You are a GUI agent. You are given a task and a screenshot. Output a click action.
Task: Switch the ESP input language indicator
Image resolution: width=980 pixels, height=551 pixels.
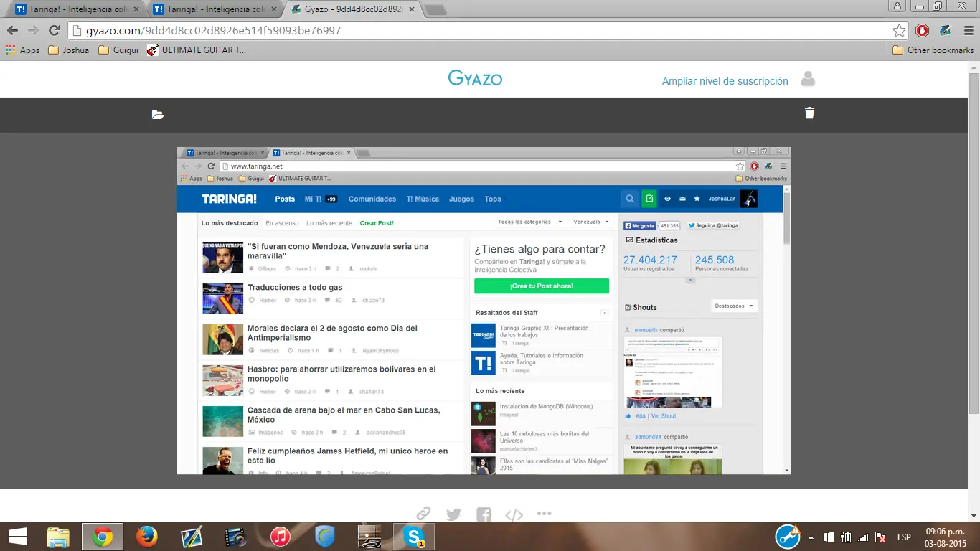point(904,537)
